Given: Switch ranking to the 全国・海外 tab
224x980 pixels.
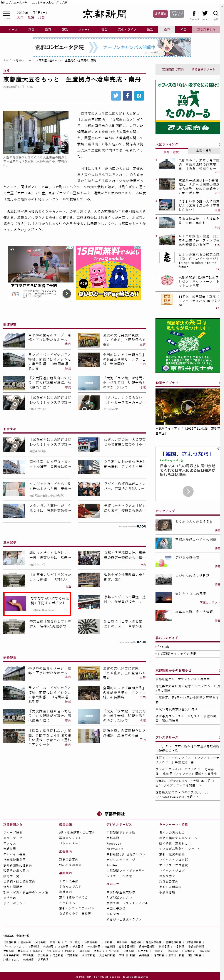Looking at the screenshot, I should point(204,151).
